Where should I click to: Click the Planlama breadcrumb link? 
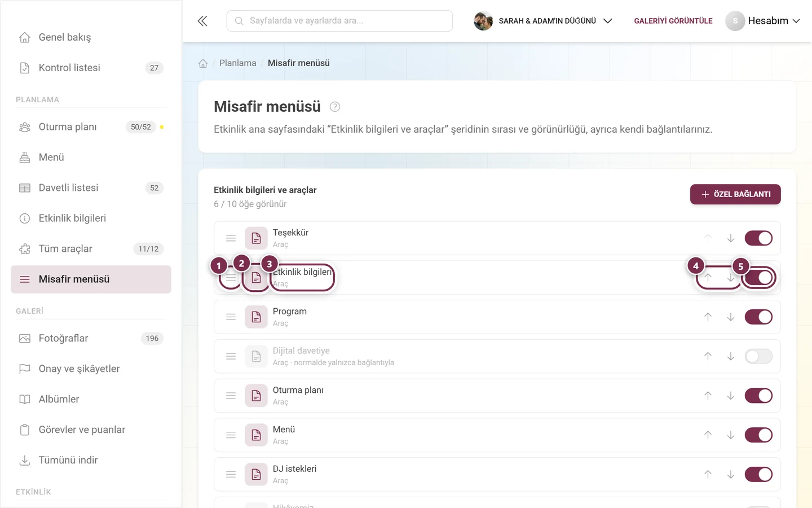pyautogui.click(x=238, y=63)
